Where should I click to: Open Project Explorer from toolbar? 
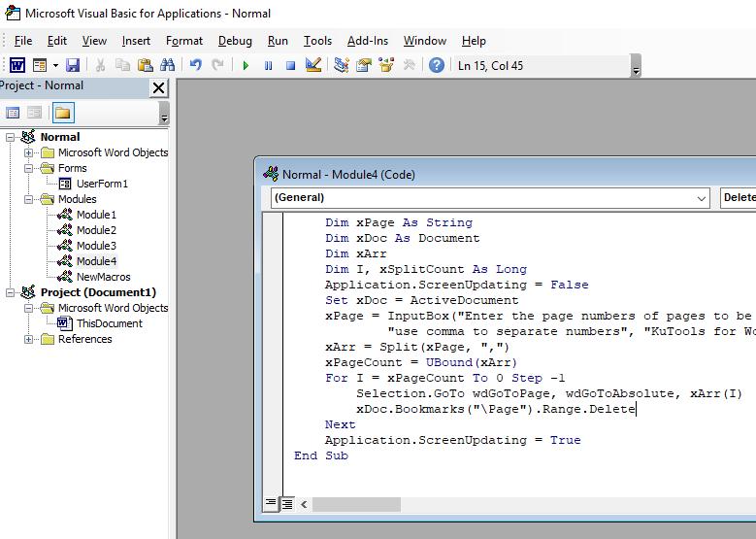coord(342,65)
